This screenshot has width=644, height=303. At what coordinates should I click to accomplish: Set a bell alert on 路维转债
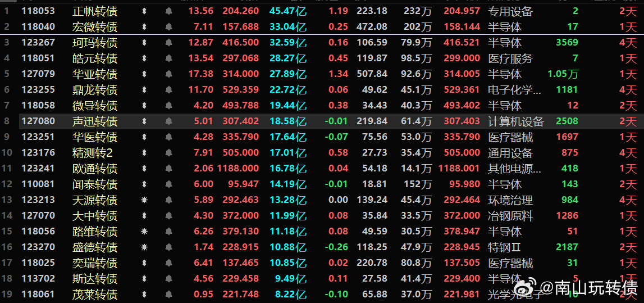[x=168, y=232]
